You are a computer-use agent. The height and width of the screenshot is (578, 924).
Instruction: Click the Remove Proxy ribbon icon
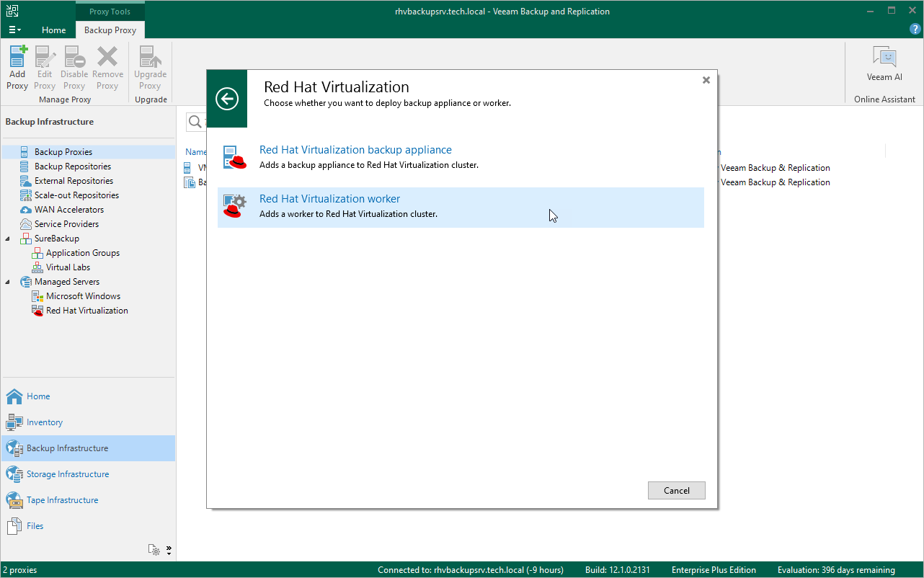pyautogui.click(x=107, y=68)
